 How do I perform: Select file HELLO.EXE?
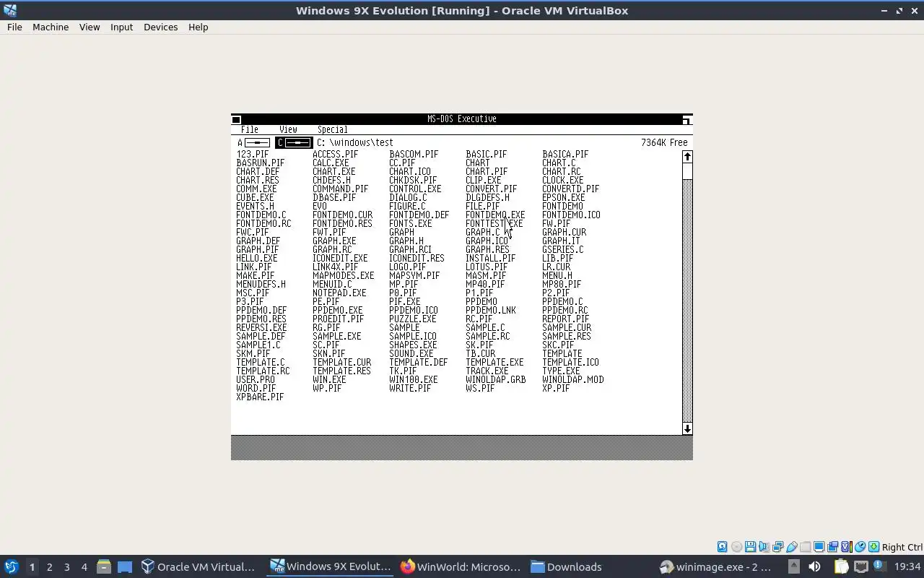(256, 259)
